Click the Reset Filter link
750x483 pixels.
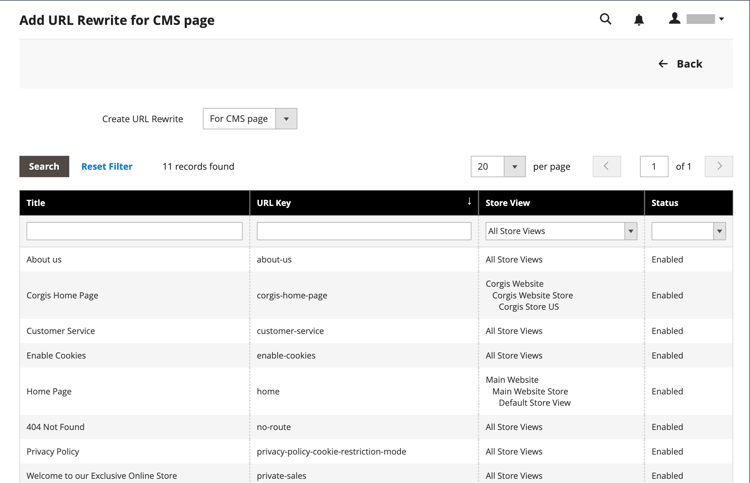tap(107, 166)
